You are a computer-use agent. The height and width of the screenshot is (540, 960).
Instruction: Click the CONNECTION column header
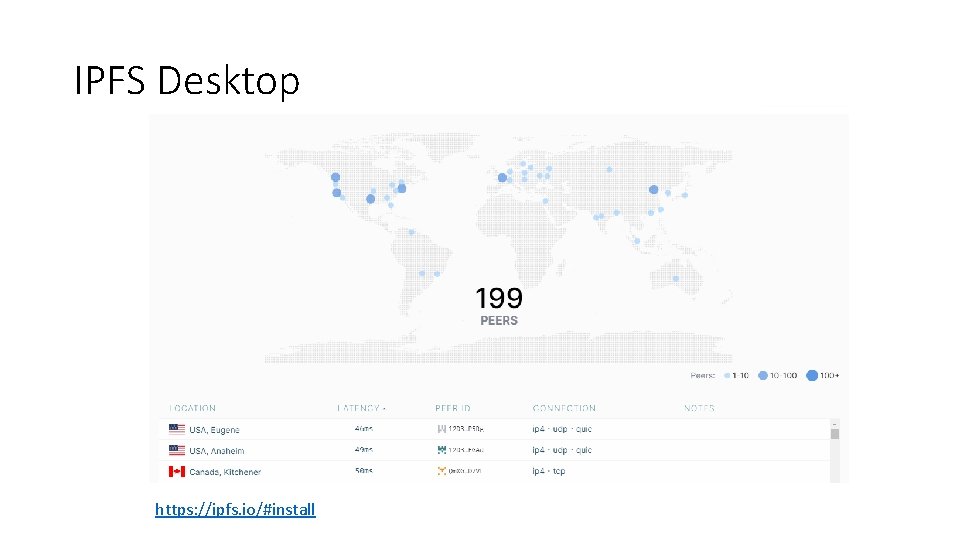564,408
